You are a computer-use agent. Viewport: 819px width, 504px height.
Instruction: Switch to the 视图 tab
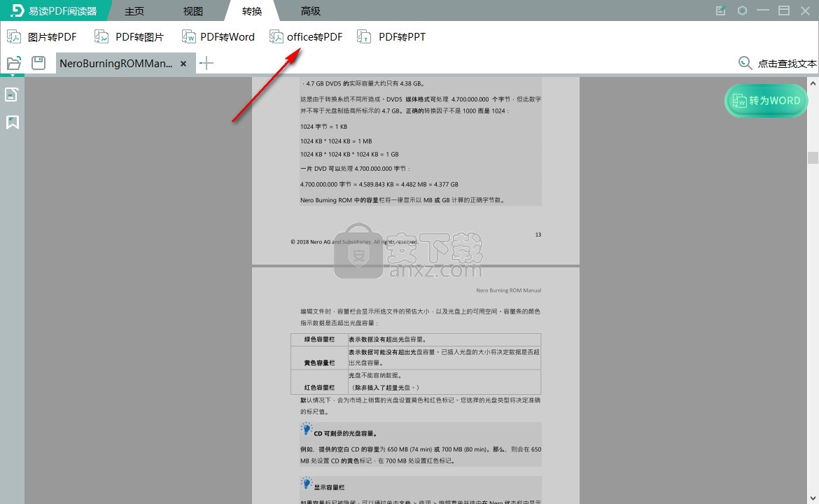[x=192, y=11]
